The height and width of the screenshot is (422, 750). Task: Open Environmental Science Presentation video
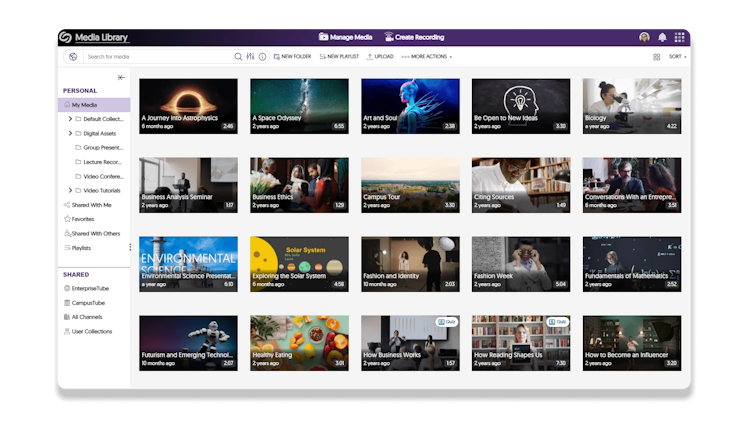(188, 264)
